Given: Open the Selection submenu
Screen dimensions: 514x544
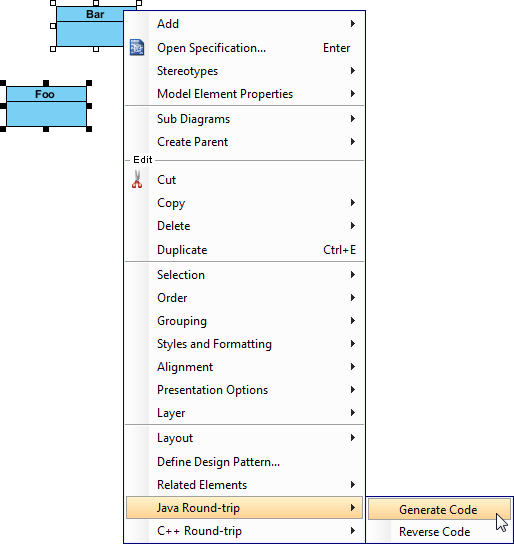Looking at the screenshot, I should click(x=244, y=275).
